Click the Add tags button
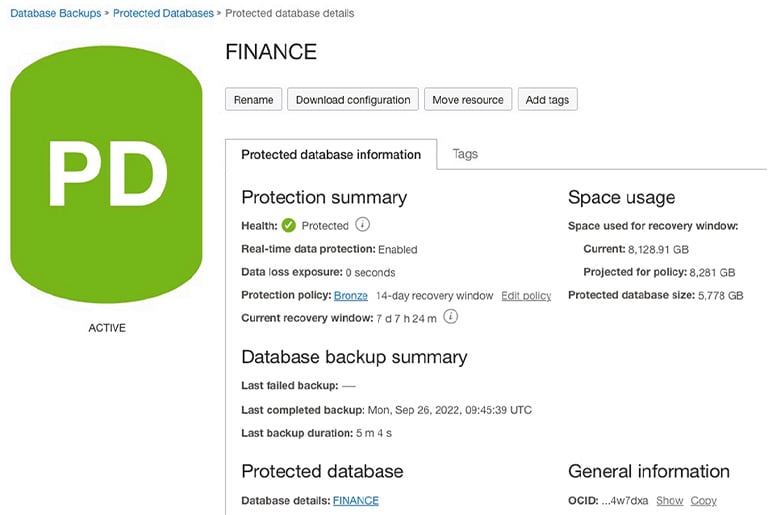This screenshot has width=770, height=515. [547, 100]
